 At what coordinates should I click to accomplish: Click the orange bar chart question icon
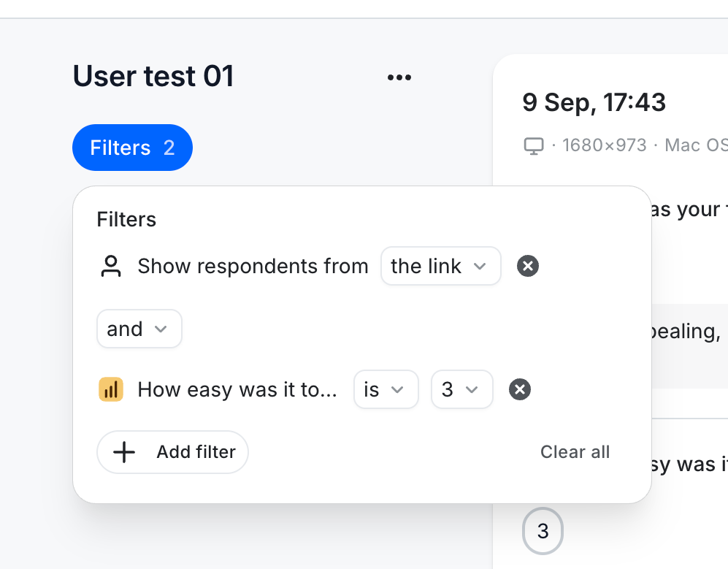[x=110, y=389]
